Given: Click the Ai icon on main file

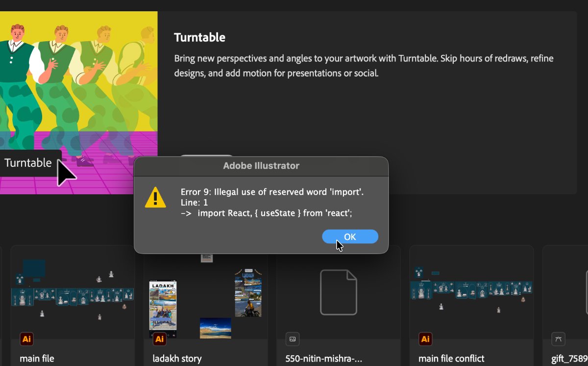Looking at the screenshot, I should coord(27,339).
